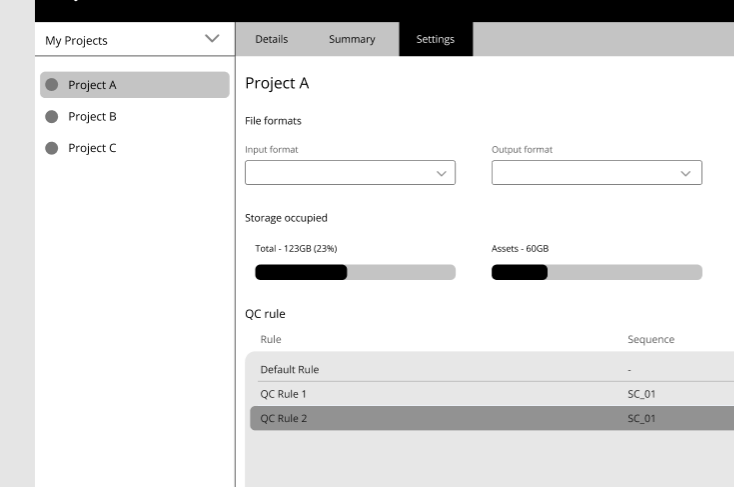The height and width of the screenshot is (487, 734).
Task: Click the Total storage progress bar
Action: click(355, 273)
